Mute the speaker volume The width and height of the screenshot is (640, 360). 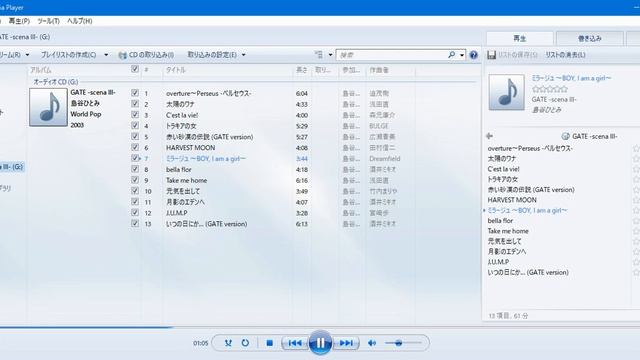pyautogui.click(x=372, y=343)
